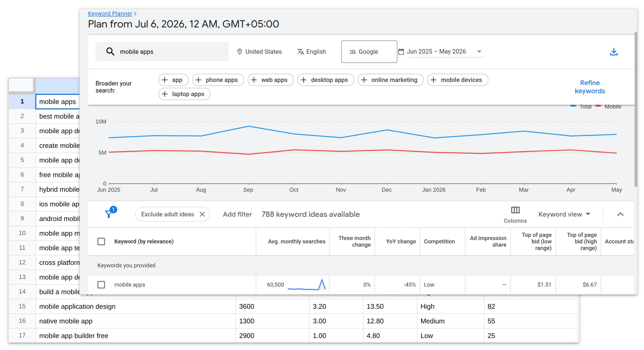
Task: Click the $6.67 high range bid value
Action: click(x=590, y=285)
